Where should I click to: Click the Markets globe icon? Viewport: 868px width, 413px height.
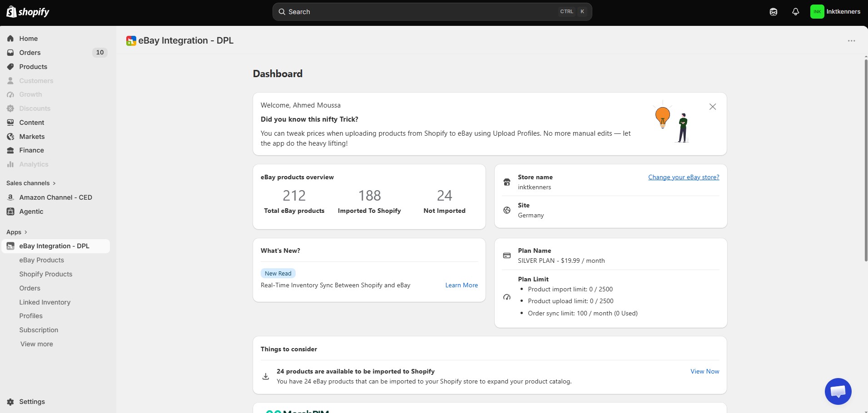[x=10, y=137]
